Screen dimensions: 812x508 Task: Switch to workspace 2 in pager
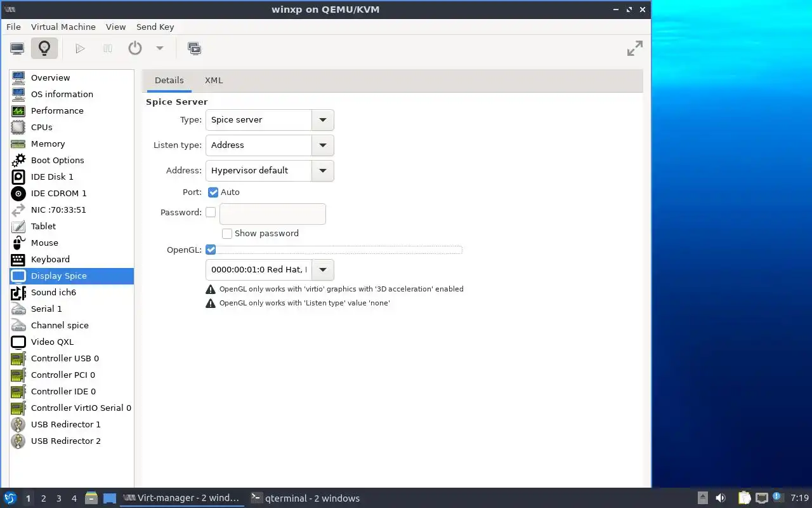[43, 498]
